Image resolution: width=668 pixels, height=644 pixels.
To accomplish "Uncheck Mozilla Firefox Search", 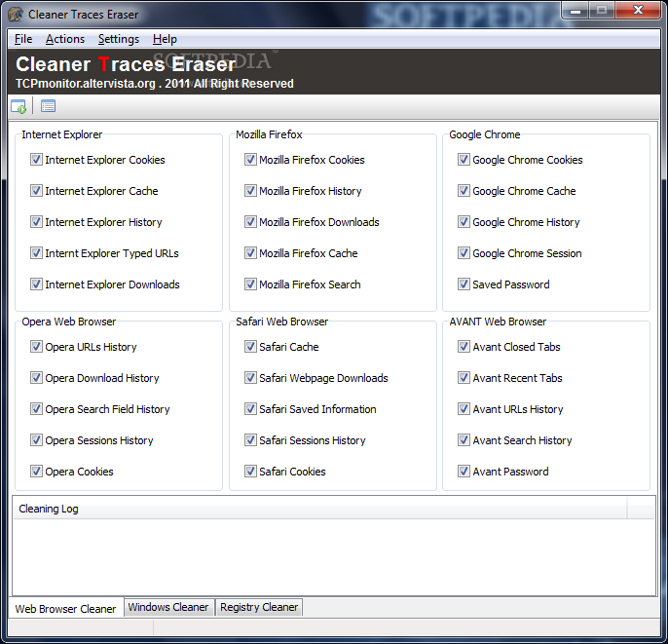I will tap(250, 284).
